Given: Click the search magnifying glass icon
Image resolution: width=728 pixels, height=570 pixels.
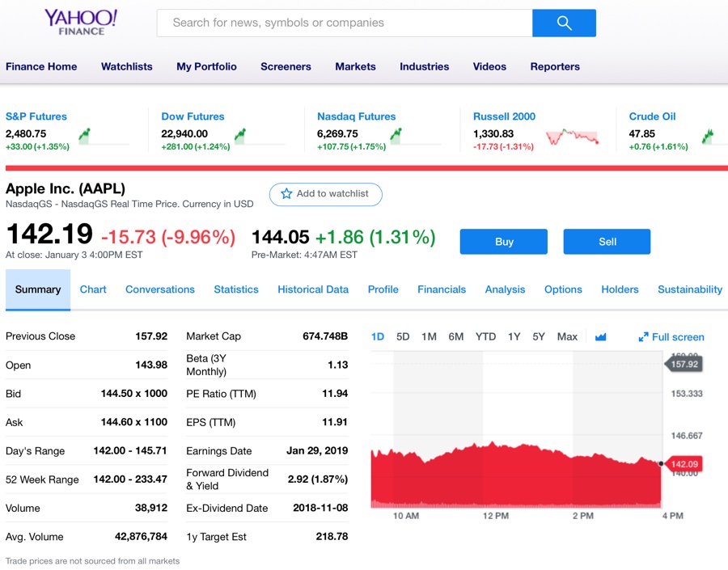Looking at the screenshot, I should (x=564, y=23).
